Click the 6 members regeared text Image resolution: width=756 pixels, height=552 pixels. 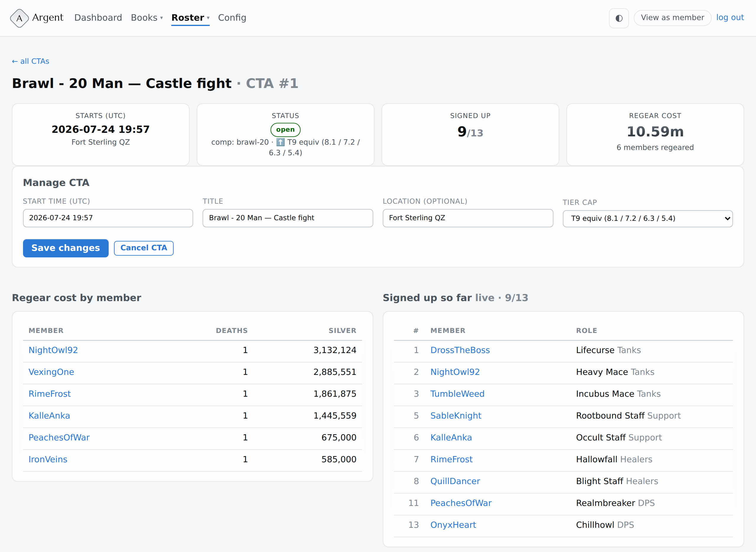[655, 147]
